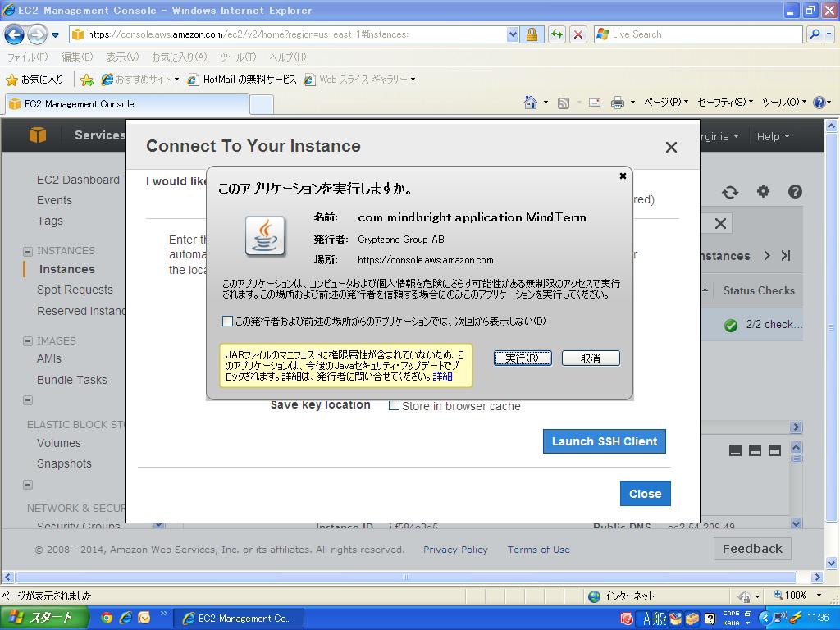Screen dimensions: 840x630
Task: Click the refresh page icon
Action: pyautogui.click(x=557, y=34)
